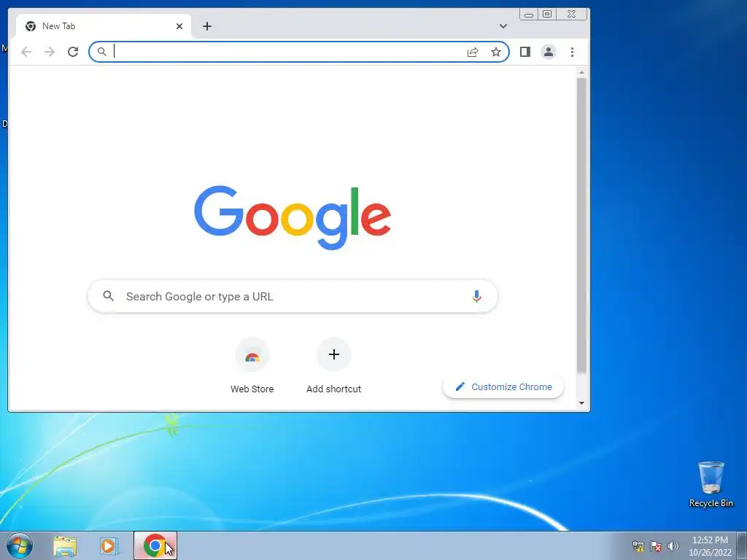Screen dimensions: 747x560
Task: Open Chrome three-dot menu
Action: tap(572, 52)
